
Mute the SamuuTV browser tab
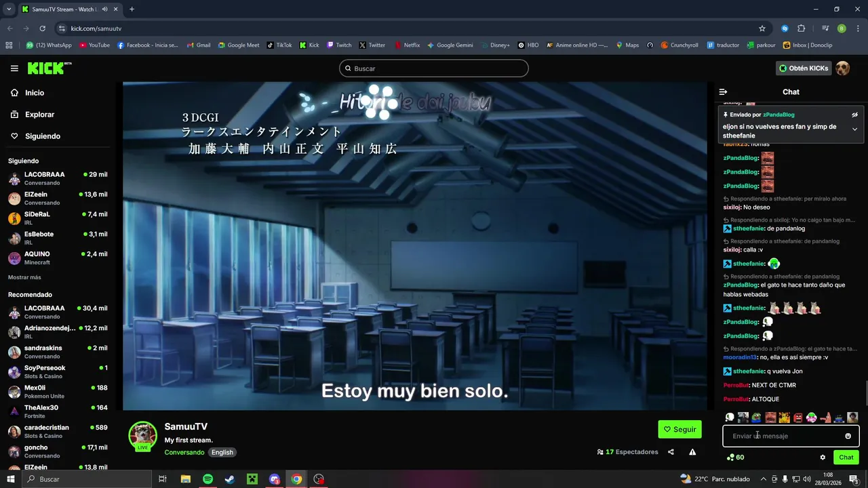(x=105, y=9)
